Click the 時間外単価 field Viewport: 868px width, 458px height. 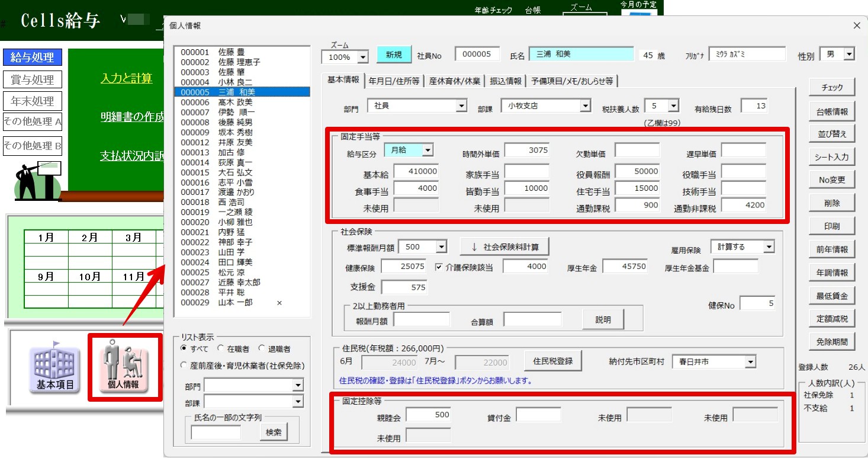click(527, 150)
